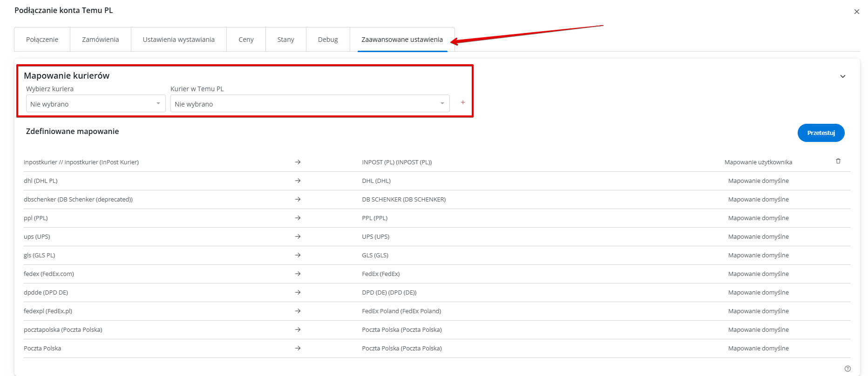Image resolution: width=868 pixels, height=376 pixels.
Task: Switch to the Połączenie tab
Action: (x=42, y=40)
